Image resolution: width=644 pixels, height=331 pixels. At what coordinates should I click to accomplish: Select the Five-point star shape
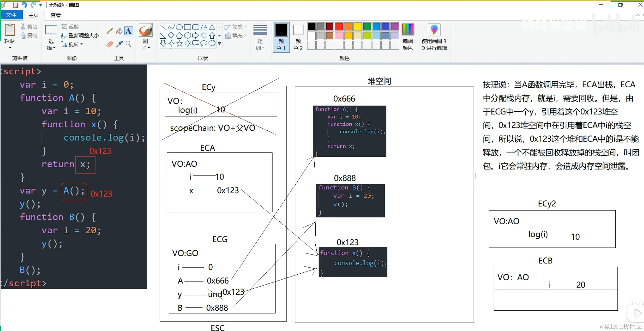point(180,43)
